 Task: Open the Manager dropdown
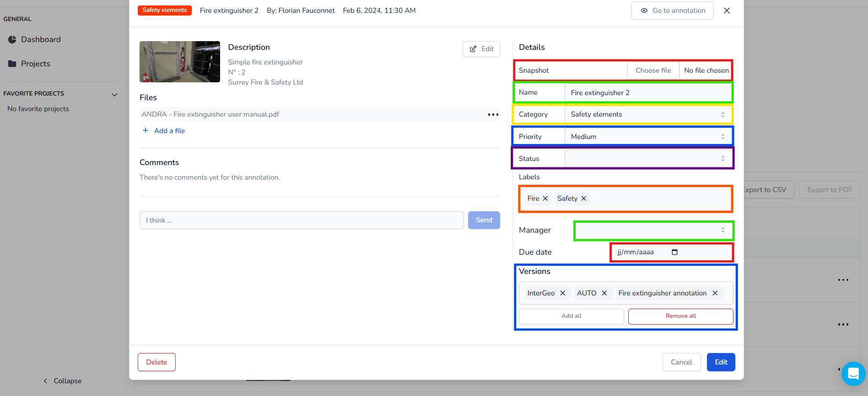tap(653, 230)
